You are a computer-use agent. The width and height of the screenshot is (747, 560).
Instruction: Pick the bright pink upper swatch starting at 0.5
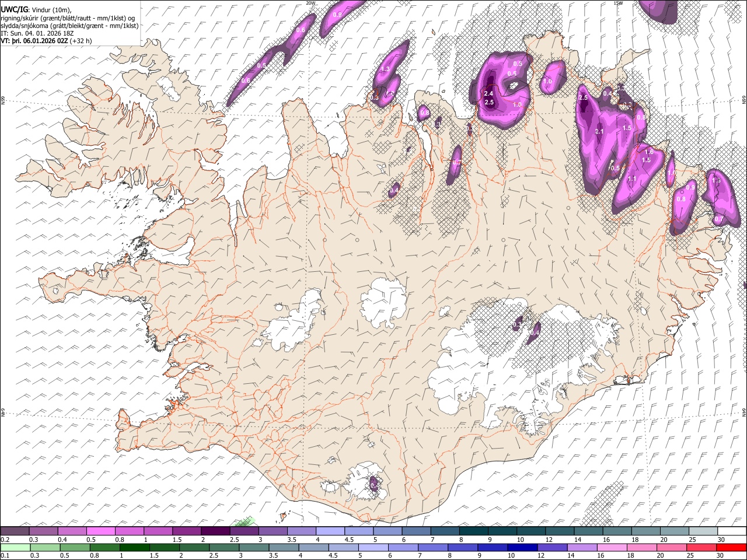pyautogui.click(x=100, y=531)
